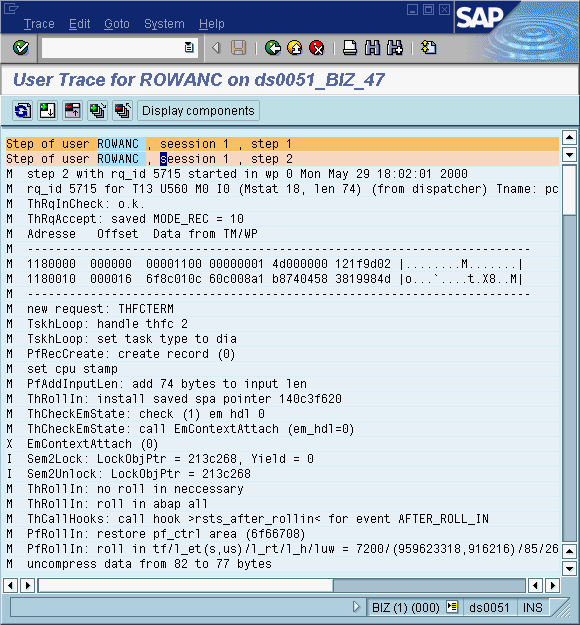This screenshot has height=625, width=580.
Task: Click the Create new session icon
Action: 429,48
